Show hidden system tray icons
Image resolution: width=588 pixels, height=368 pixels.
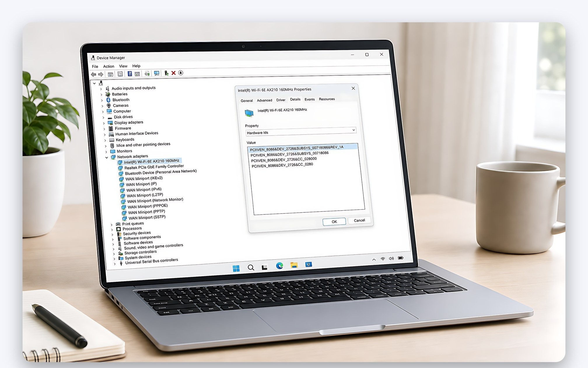(x=374, y=260)
